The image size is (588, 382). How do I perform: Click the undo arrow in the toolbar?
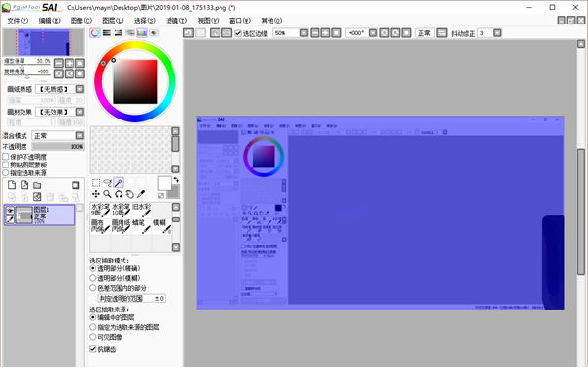[188, 33]
